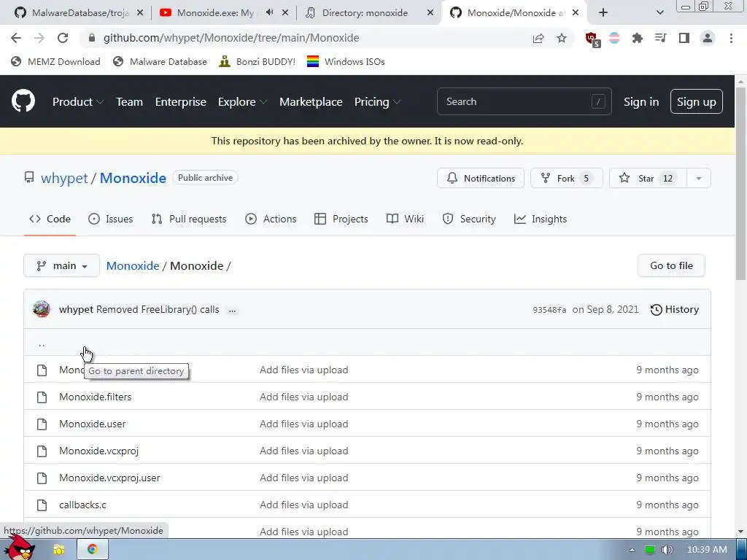The height and width of the screenshot is (560, 747).
Task: Open the MEMZ Download bookmark
Action: pyautogui.click(x=55, y=61)
